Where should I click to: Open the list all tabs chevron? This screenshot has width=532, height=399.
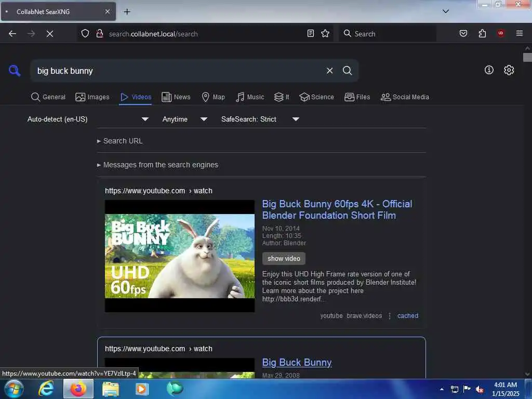click(x=445, y=11)
